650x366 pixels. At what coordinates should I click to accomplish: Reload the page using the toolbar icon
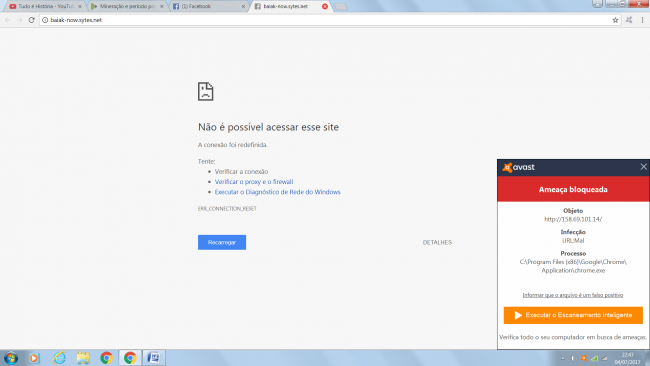click(32, 20)
